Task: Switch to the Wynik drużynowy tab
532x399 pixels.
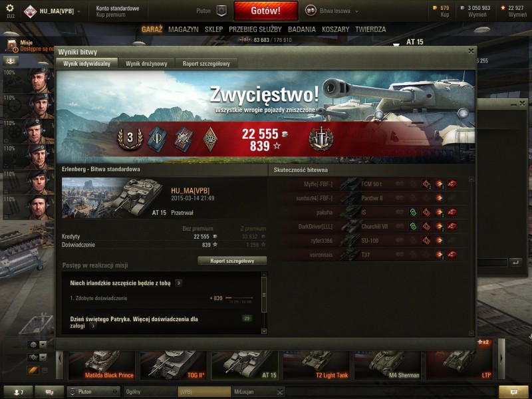Action: [x=146, y=63]
